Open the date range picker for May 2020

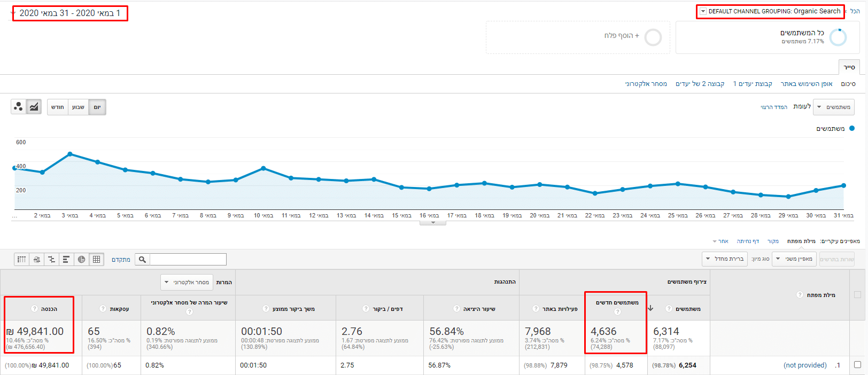click(69, 13)
